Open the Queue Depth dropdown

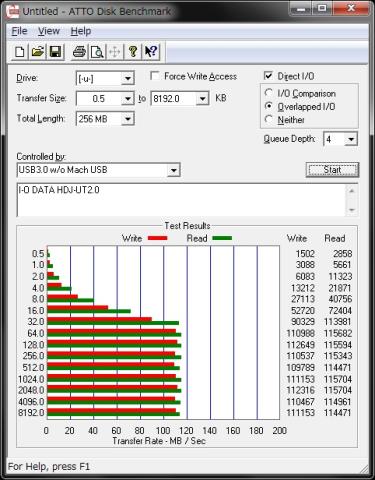351,139
